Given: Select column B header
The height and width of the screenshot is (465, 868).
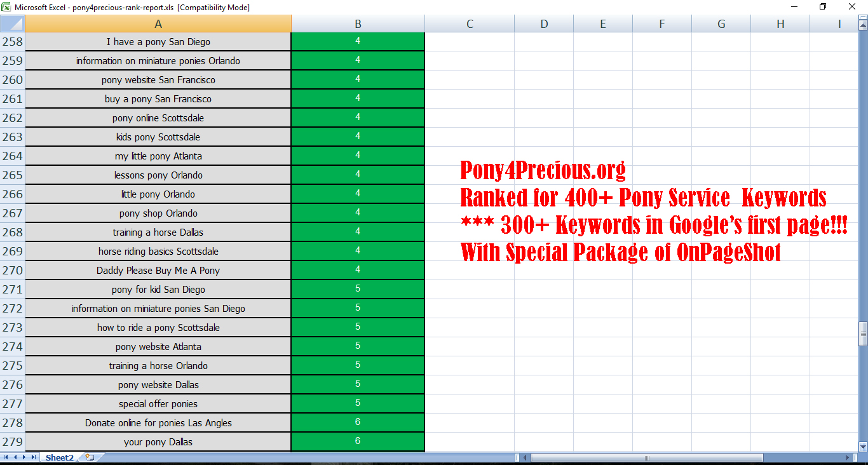Looking at the screenshot, I should (358, 24).
